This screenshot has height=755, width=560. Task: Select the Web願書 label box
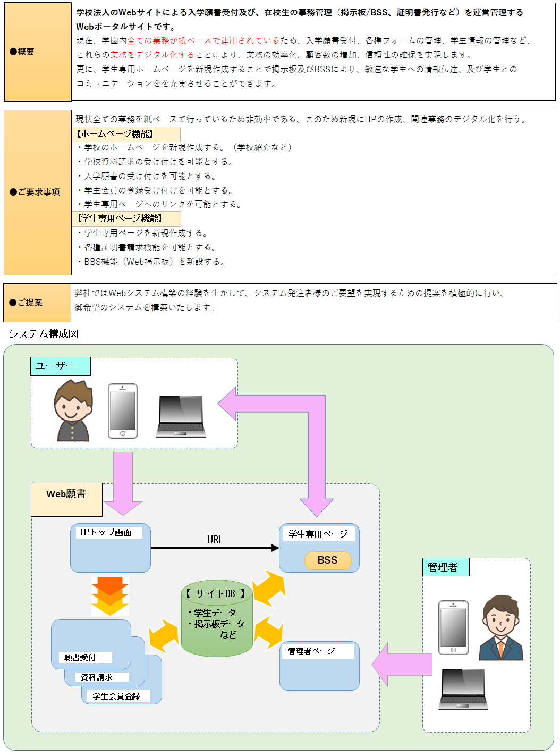point(66,499)
